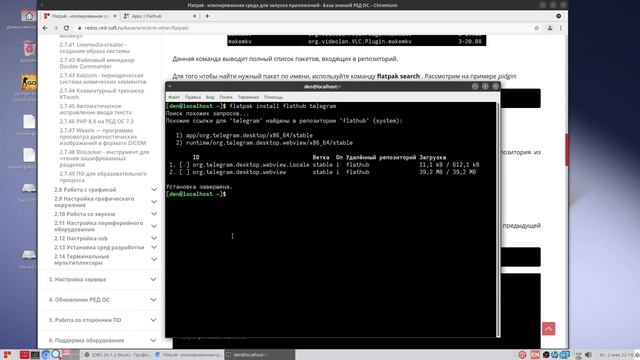
Task: Expand section 2.8 Работа с графикой
Action: click(154, 189)
